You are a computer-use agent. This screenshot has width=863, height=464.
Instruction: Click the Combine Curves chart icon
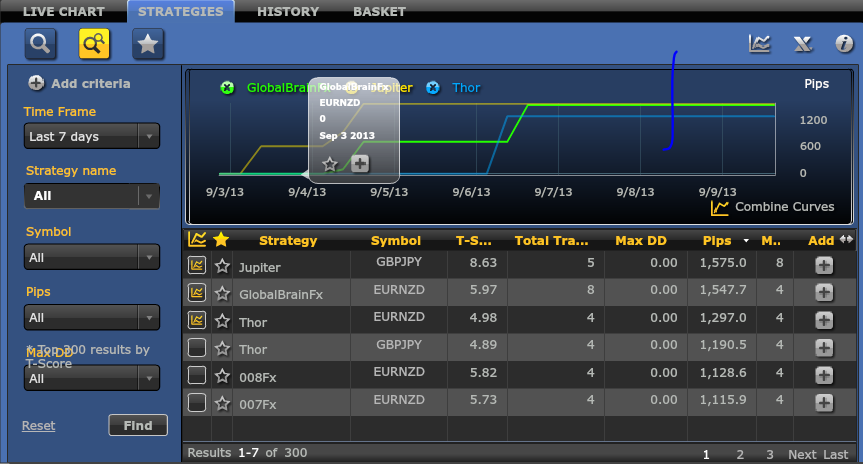point(719,208)
